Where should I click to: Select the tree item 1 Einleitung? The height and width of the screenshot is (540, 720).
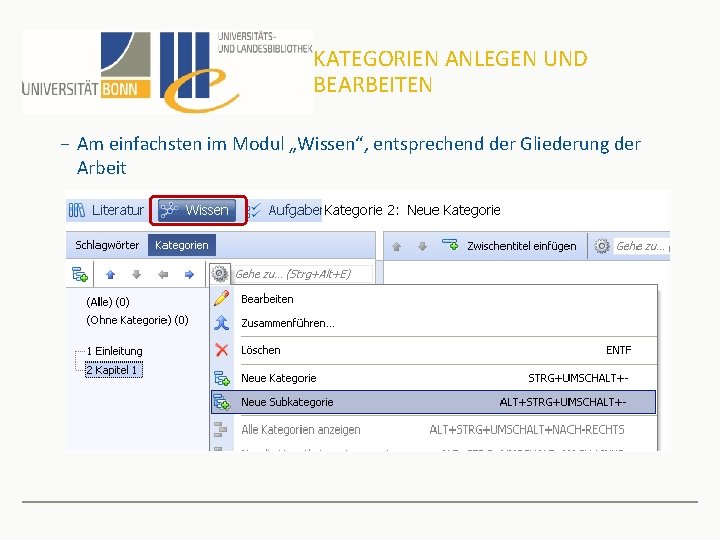(x=114, y=351)
